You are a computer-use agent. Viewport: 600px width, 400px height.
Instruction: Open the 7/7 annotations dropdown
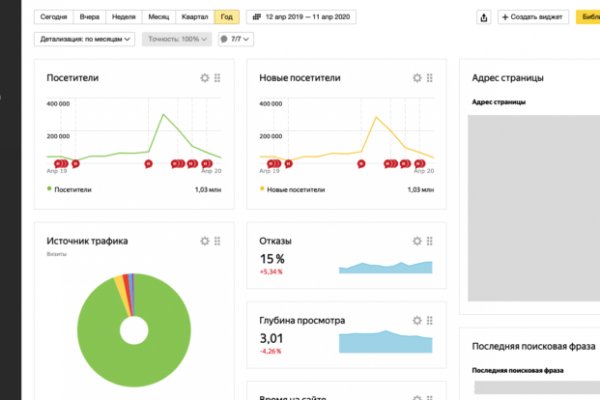point(235,39)
